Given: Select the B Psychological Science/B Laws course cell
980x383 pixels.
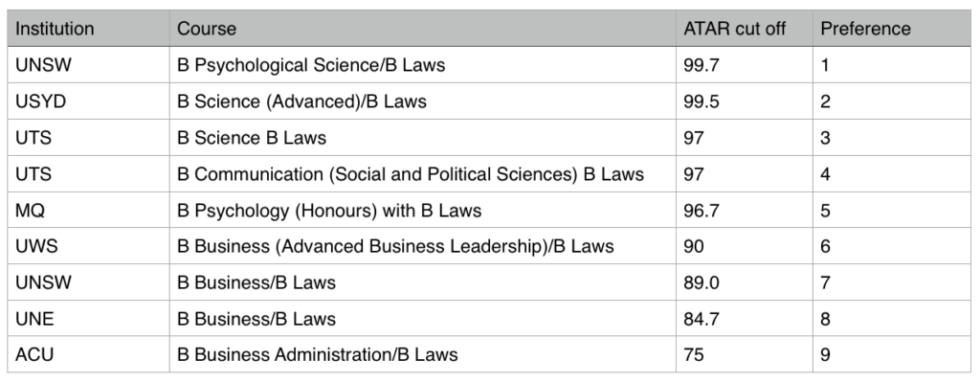Looking at the screenshot, I should (312, 66).
